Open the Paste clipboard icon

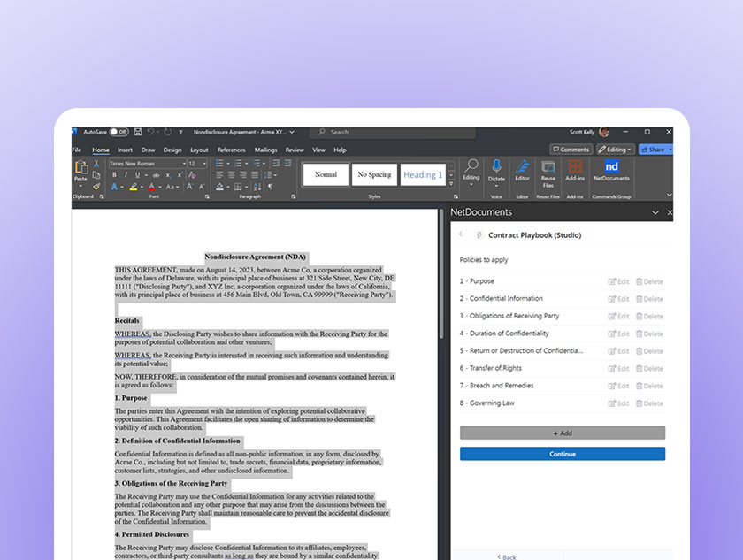tap(81, 168)
